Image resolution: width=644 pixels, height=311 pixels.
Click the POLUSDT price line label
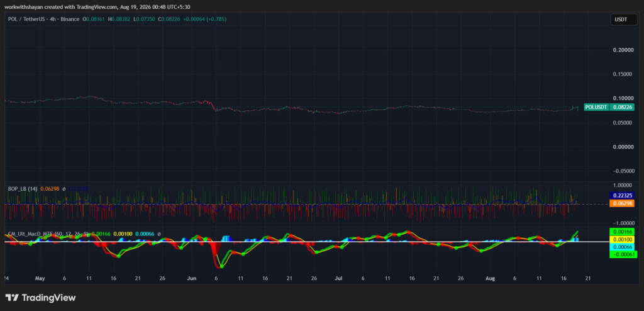click(x=596, y=107)
